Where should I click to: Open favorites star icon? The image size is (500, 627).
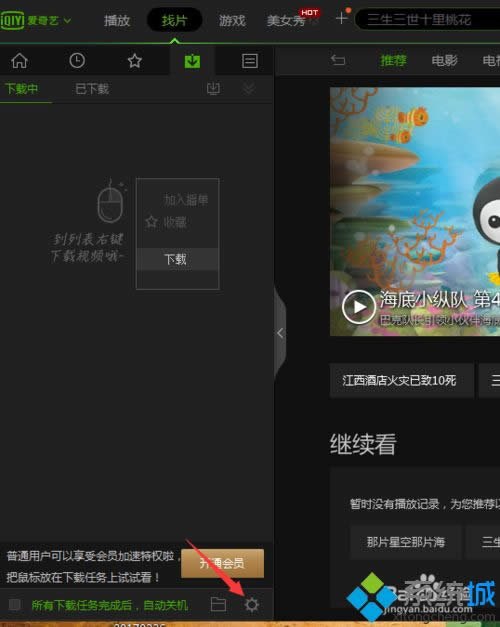(x=134, y=61)
